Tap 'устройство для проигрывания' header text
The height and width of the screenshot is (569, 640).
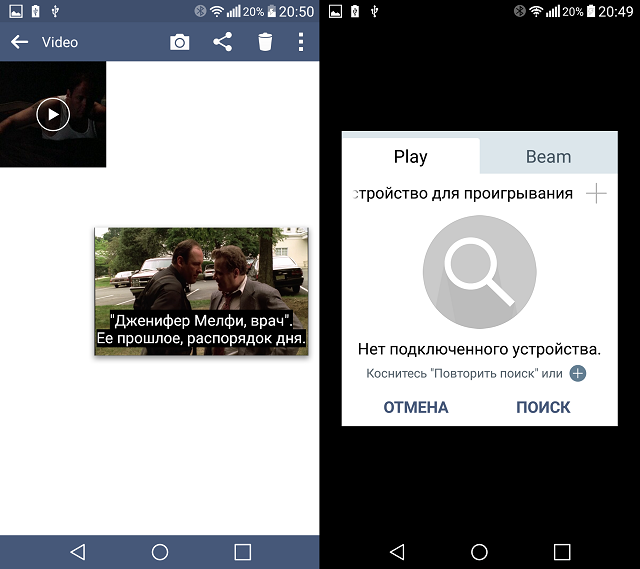463,193
